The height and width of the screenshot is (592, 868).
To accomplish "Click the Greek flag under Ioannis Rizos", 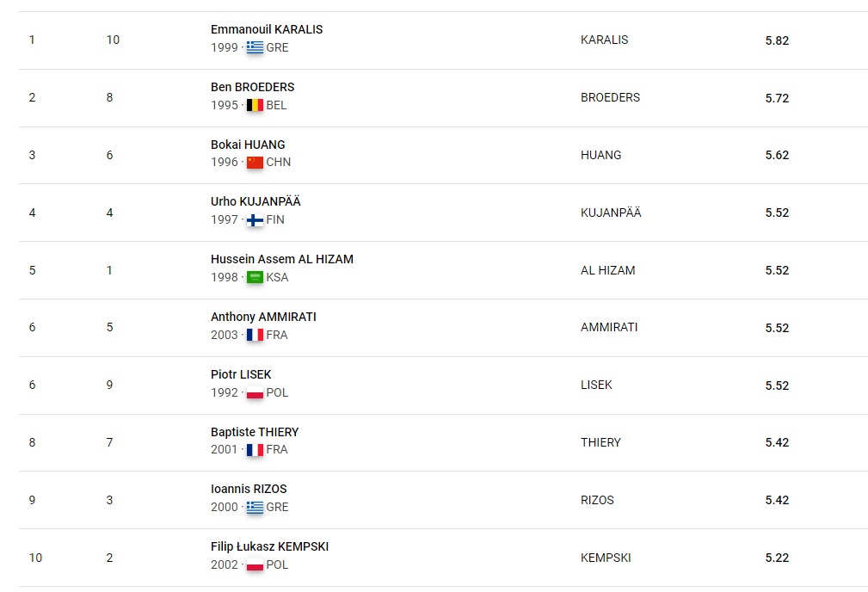I will 255,507.
